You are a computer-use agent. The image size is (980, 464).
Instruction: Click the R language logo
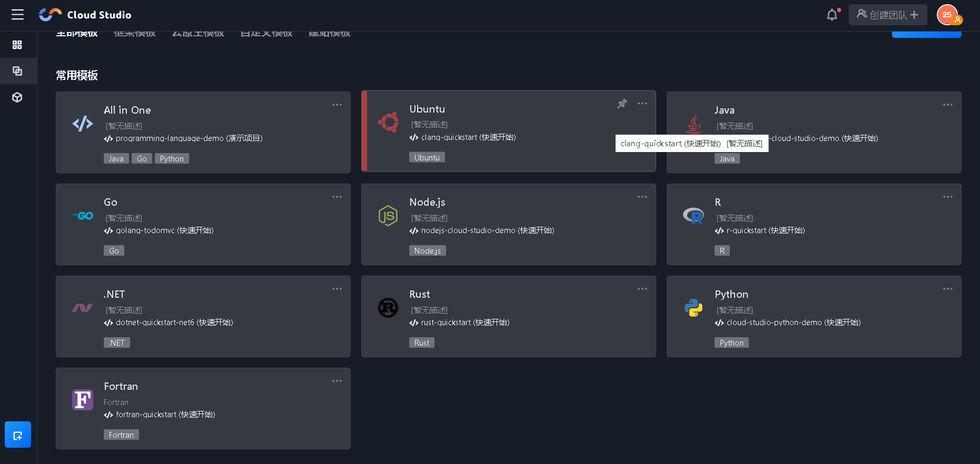[x=694, y=216]
